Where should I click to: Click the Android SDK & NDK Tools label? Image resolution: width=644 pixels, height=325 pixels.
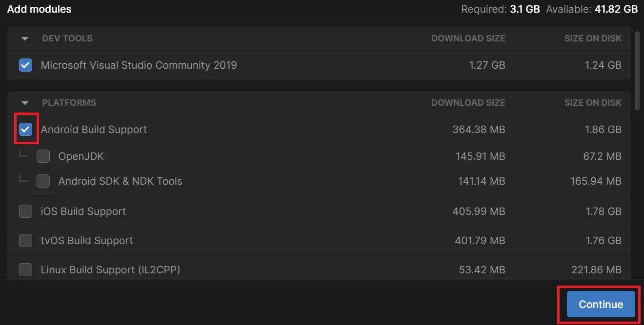click(120, 181)
